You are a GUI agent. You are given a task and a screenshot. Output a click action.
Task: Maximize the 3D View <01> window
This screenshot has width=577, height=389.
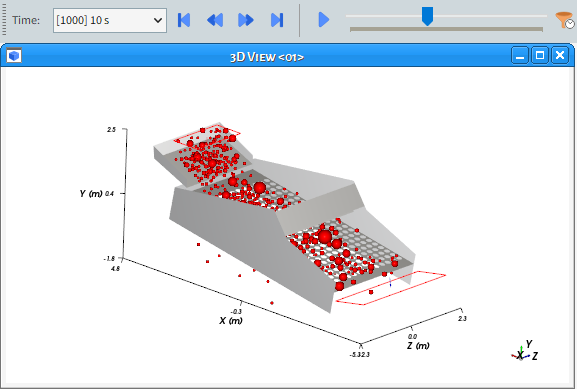click(x=540, y=56)
